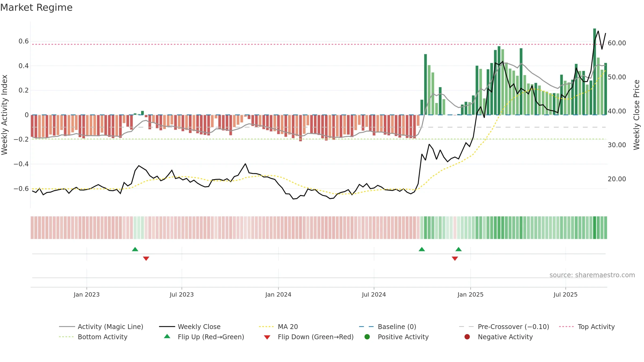Click the light green regime strip segment in 2023

[139, 228]
